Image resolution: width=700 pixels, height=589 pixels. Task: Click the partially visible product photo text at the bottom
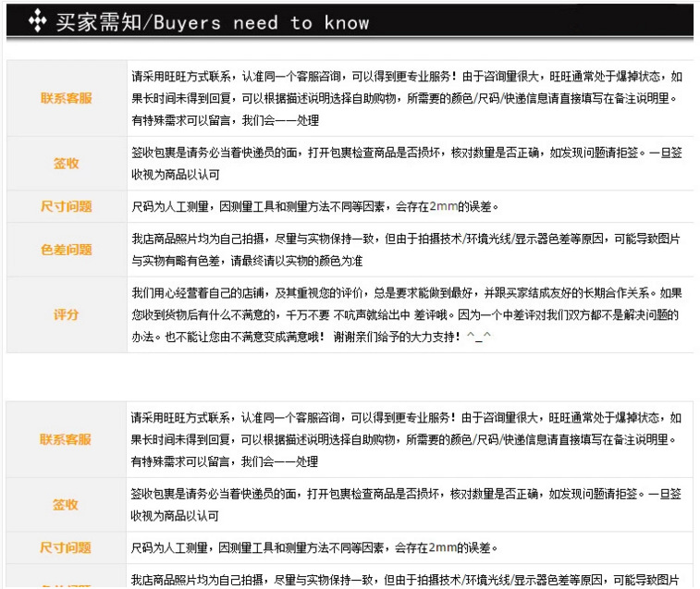point(407,580)
